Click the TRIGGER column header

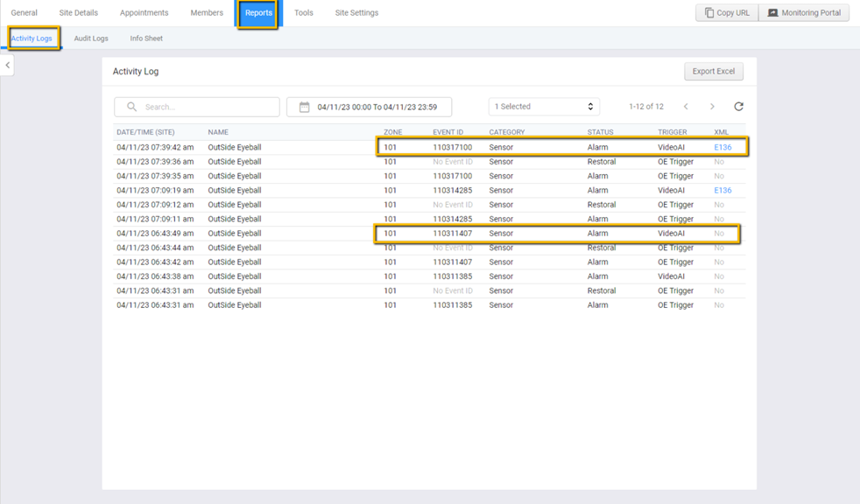(673, 132)
